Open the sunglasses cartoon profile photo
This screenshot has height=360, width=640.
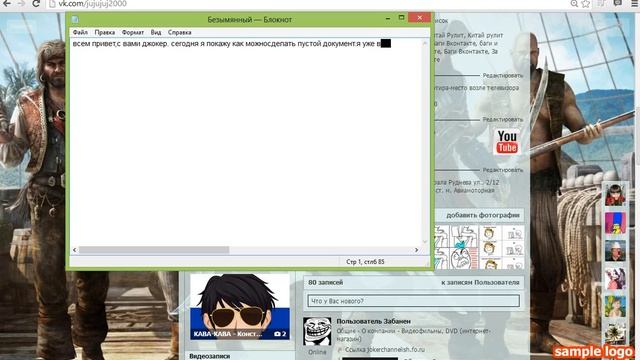[x=240, y=307]
